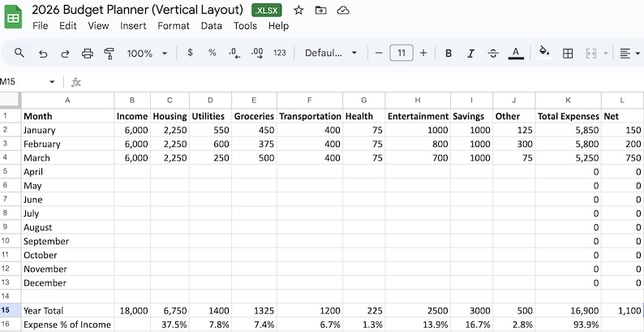The width and height of the screenshot is (644, 332).
Task: Click the M15 name box
Action: 23,82
